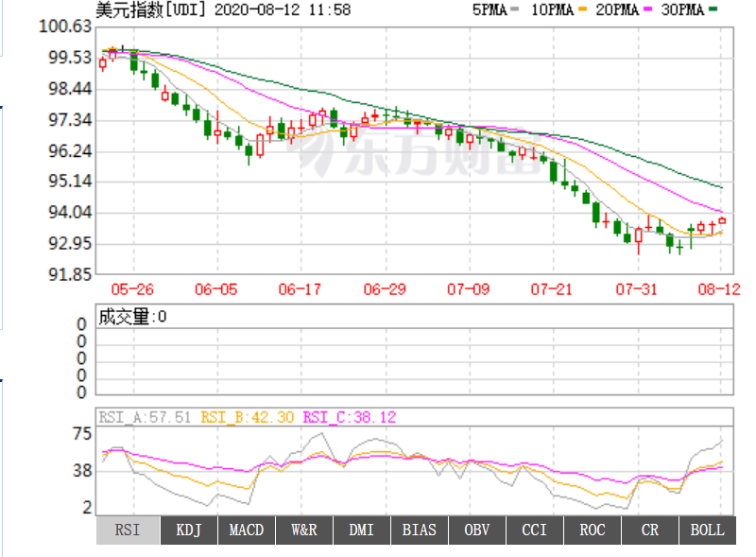This screenshot has height=557, width=756.
Task: Select the CCI indicator tab
Action: [534, 530]
